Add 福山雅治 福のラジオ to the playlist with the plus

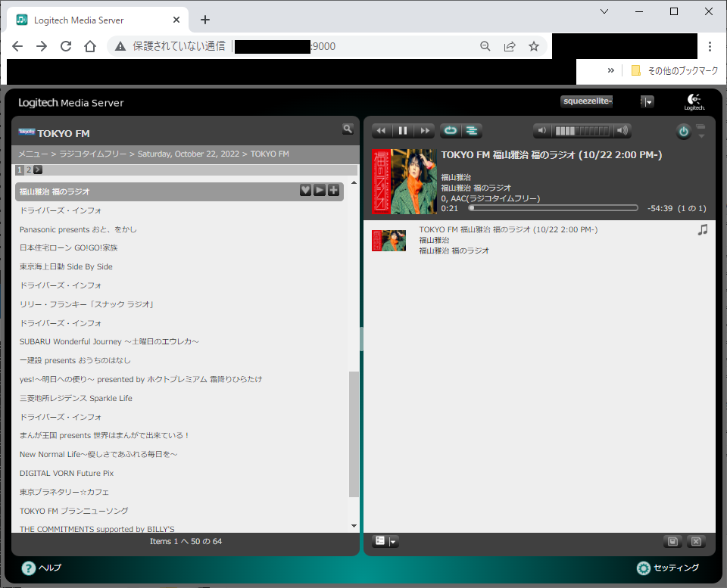333,191
